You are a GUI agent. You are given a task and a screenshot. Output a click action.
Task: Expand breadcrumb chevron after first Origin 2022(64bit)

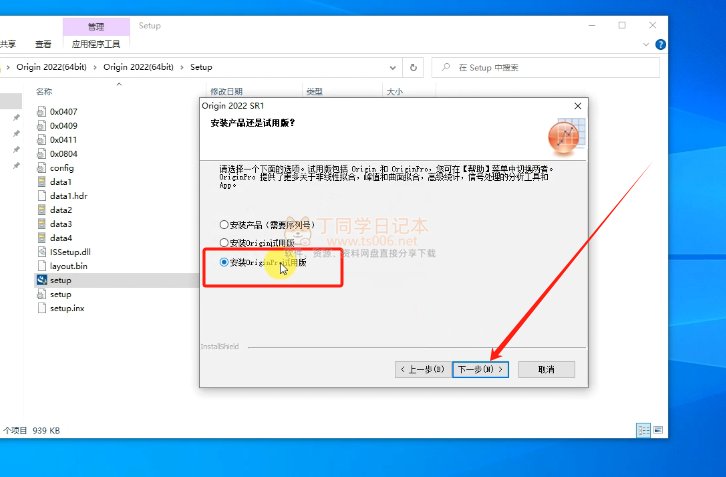(95, 68)
